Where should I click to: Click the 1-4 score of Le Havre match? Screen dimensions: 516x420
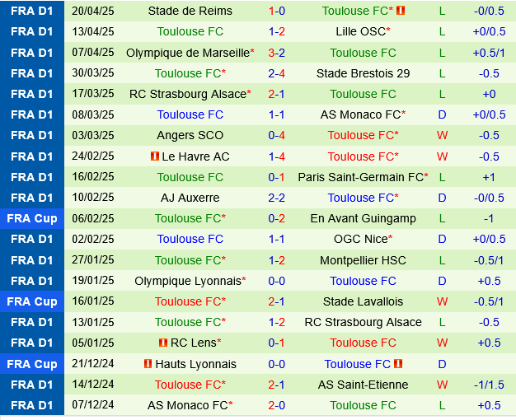(x=277, y=156)
